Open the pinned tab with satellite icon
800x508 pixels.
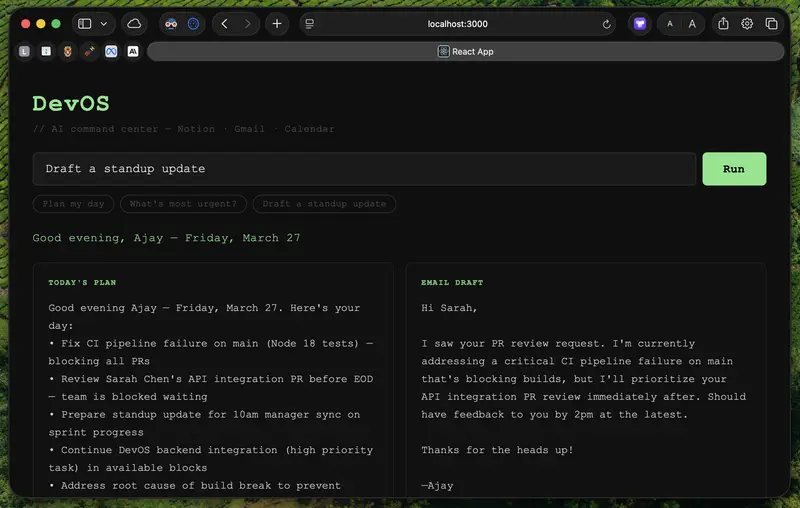pyautogui.click(x=89, y=52)
